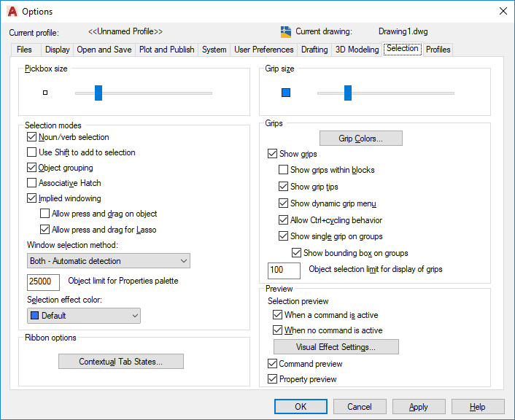This screenshot has width=515, height=420.
Task: Click the AutoCAD logo icon in title bar
Action: [12, 12]
